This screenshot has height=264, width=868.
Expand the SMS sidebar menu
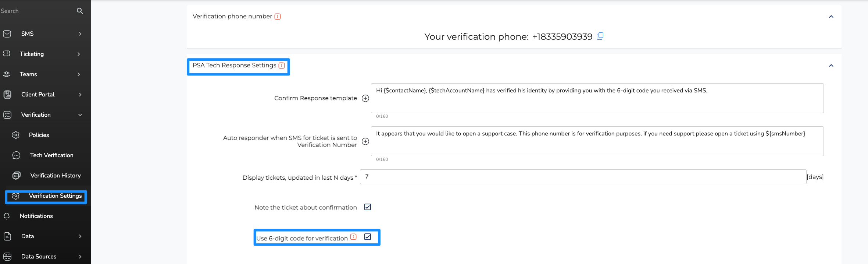pyautogui.click(x=80, y=34)
